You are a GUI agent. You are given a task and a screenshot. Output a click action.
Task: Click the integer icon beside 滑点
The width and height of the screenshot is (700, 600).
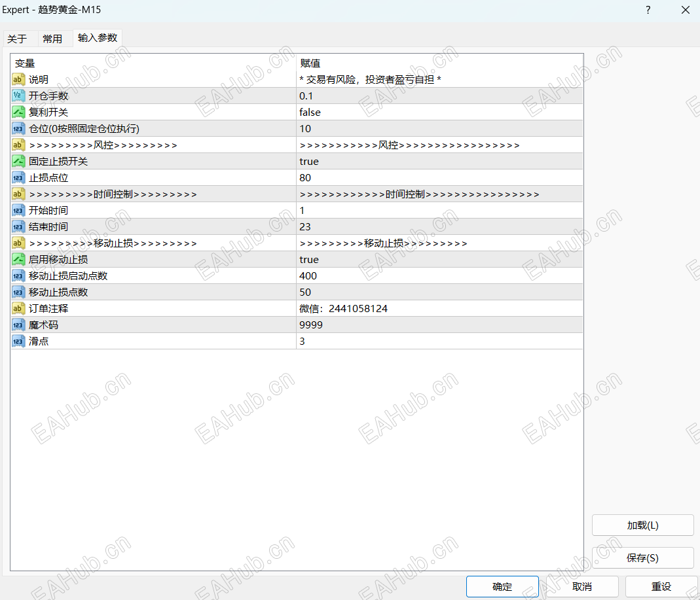point(18,341)
